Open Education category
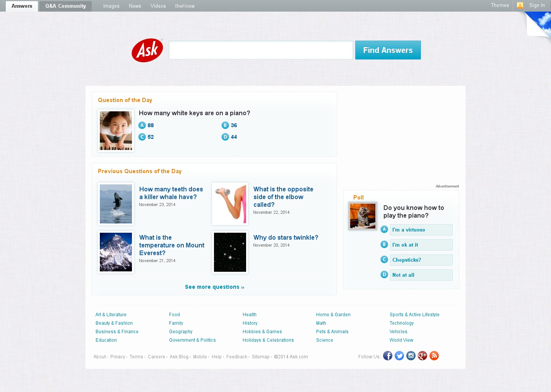 tap(106, 340)
